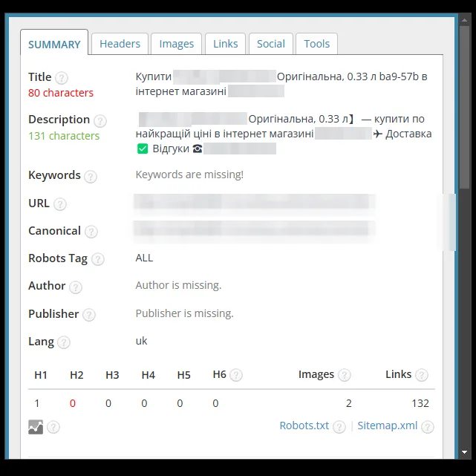
Task: Click the Links count 132
Action: pos(420,403)
